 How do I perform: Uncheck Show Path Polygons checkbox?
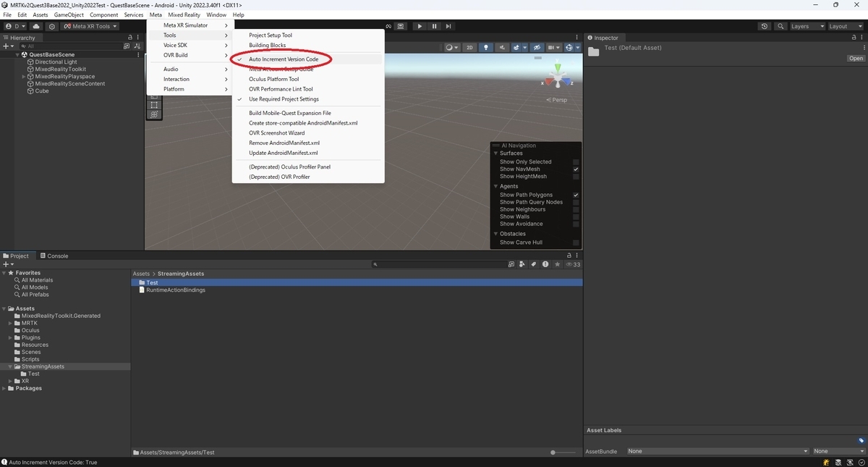coord(576,195)
